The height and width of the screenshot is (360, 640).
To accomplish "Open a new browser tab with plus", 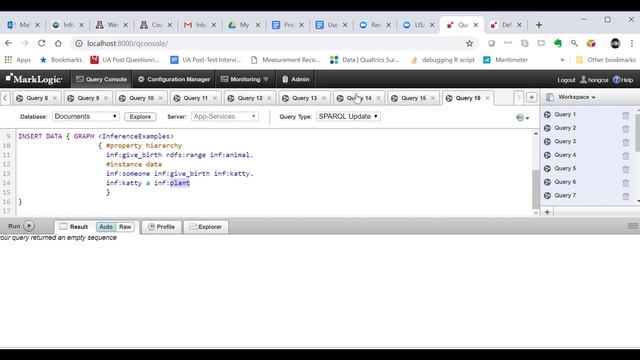I will [539, 25].
